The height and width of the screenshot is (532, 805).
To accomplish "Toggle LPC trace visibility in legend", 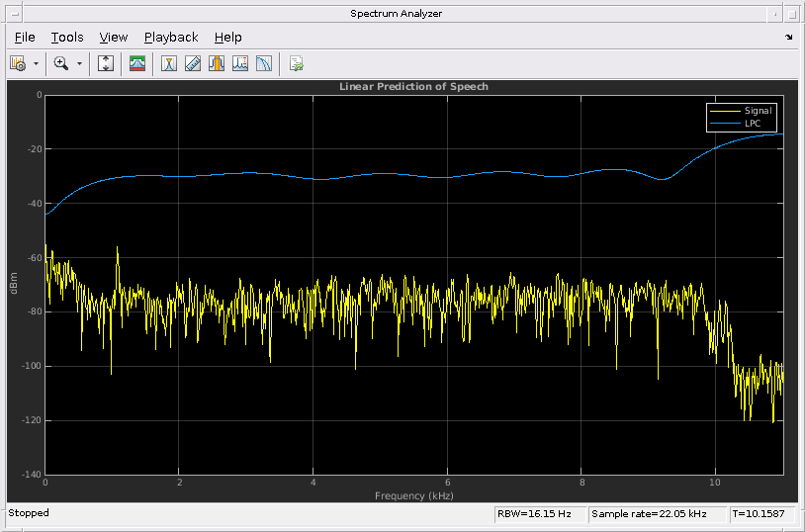I will (x=753, y=123).
